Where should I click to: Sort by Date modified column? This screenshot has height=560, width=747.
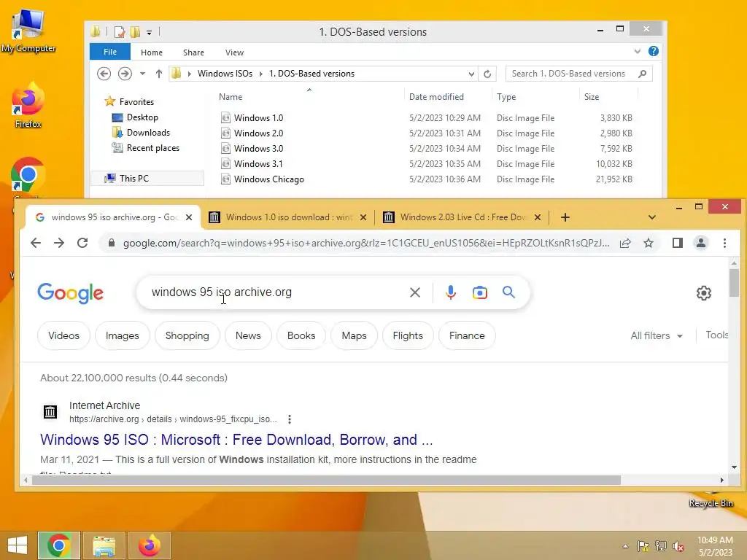436,97
